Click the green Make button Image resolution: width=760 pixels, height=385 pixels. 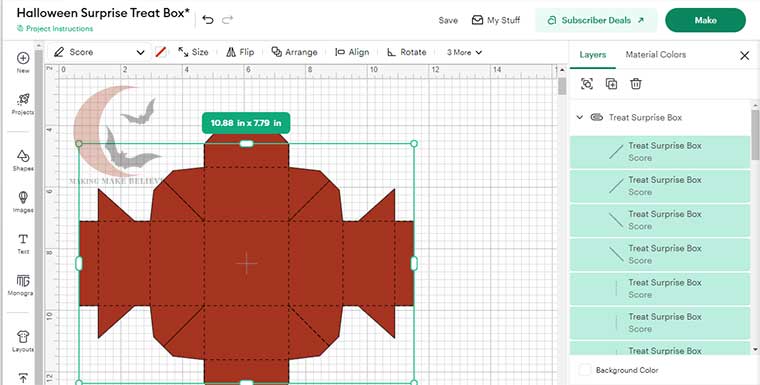[705, 20]
